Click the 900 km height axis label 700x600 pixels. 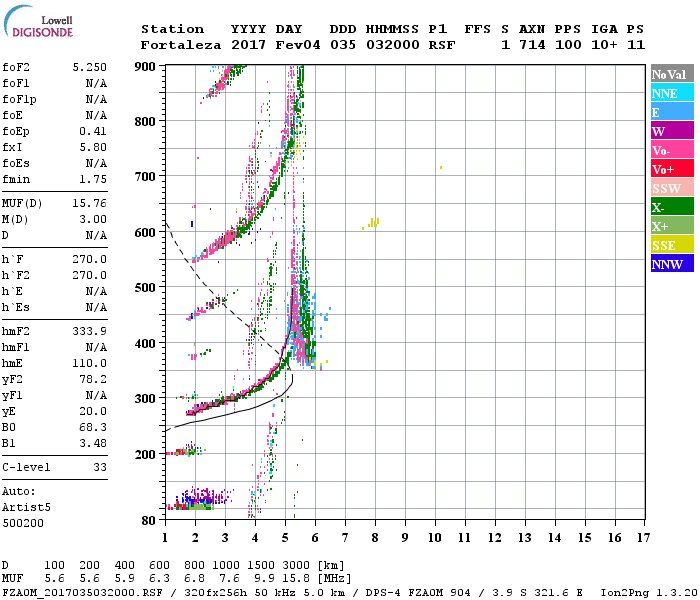(145, 67)
